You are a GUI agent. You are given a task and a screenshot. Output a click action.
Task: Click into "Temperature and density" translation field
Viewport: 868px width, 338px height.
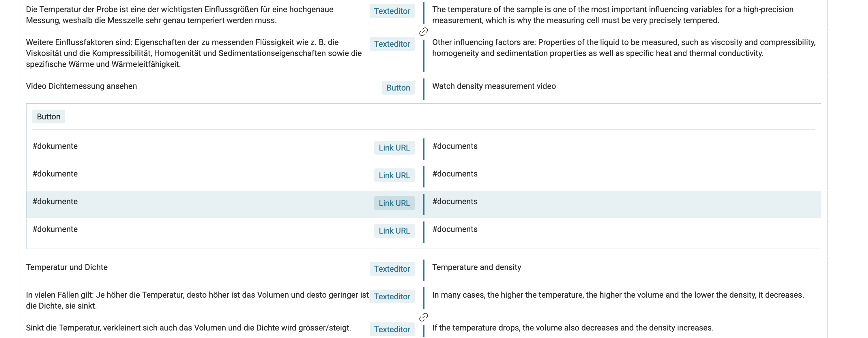(476, 267)
